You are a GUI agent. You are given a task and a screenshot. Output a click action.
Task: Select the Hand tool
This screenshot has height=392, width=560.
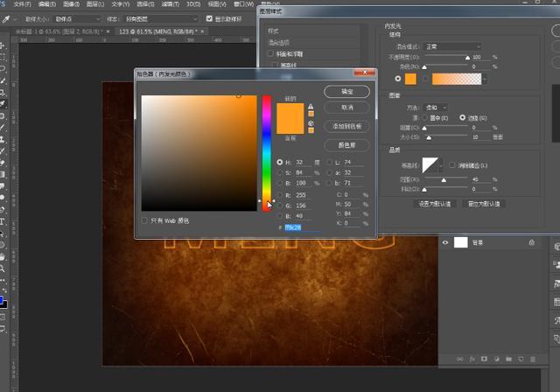pos(3,256)
